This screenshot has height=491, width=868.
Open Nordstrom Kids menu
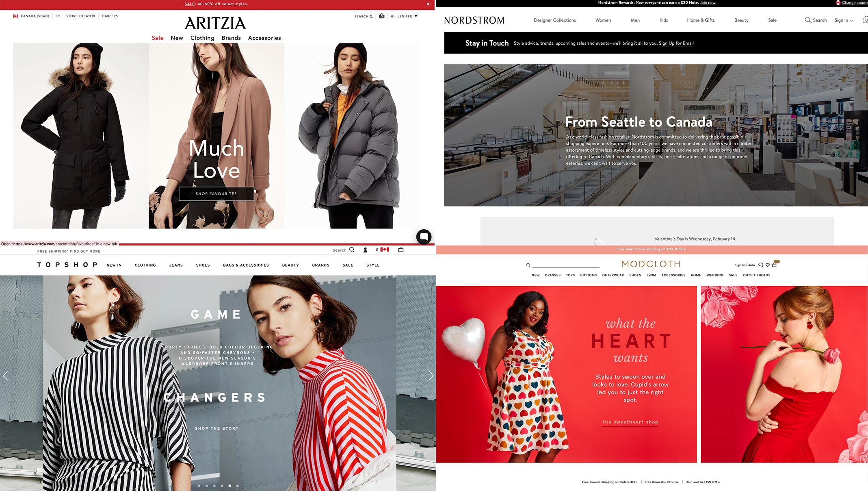tap(664, 20)
